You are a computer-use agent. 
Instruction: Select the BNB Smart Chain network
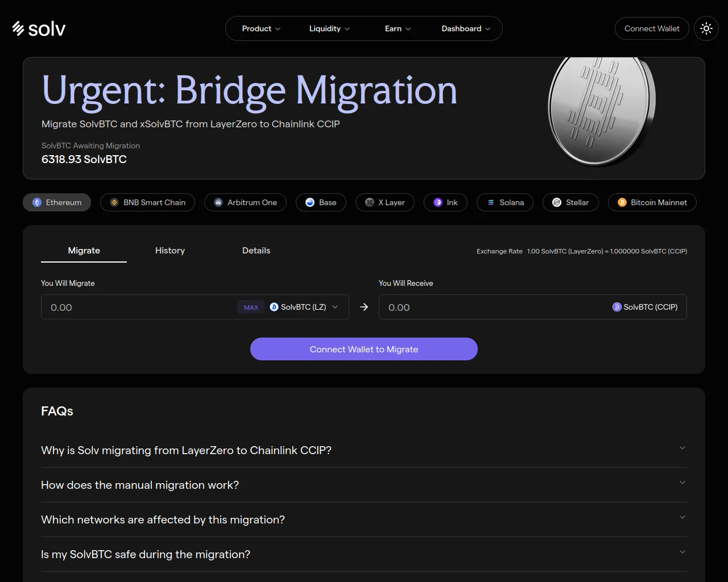coord(148,202)
